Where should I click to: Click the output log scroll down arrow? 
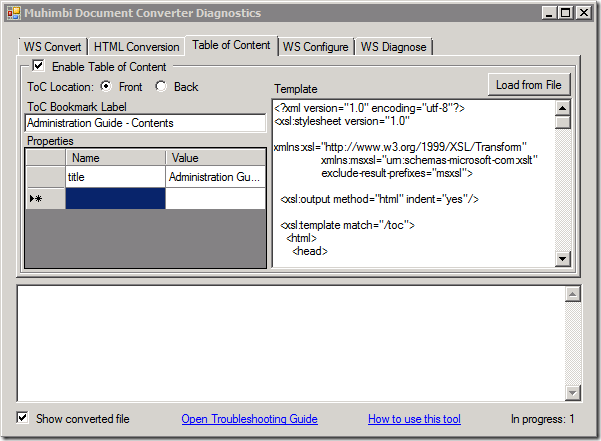tap(573, 393)
